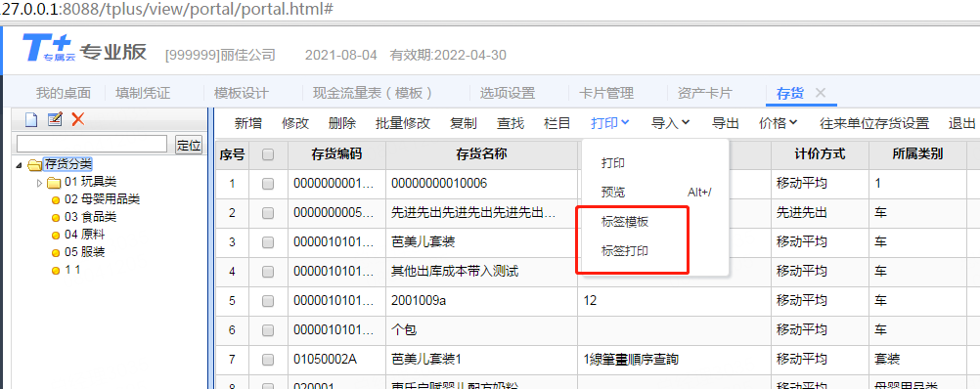Screen dimensions: 980x389
Task: Switch to 卡片管理 tab
Action: (606, 94)
